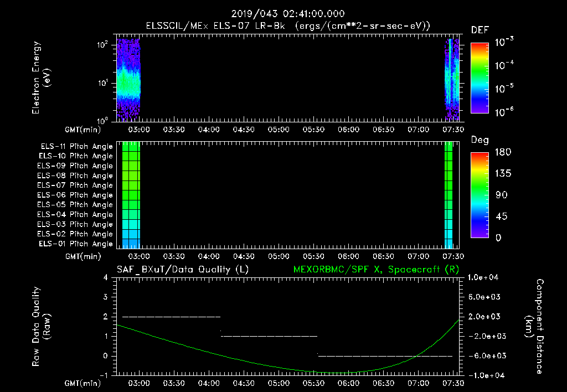Click the 10² energy axis tick label
567x392 pixels.
(102, 45)
